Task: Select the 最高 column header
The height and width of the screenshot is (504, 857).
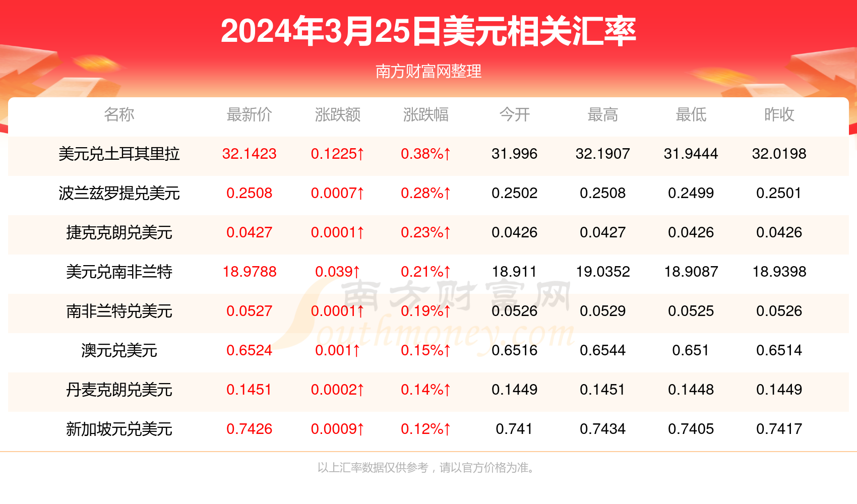Action: 602,114
